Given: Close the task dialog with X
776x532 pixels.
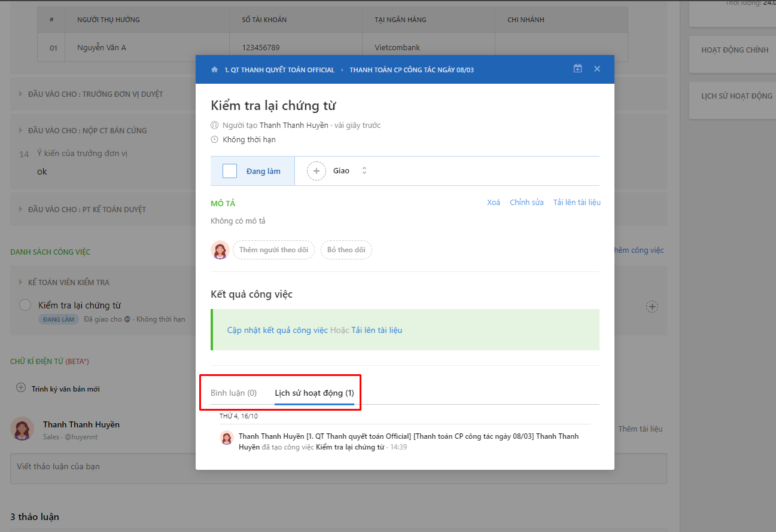Looking at the screenshot, I should click(597, 69).
